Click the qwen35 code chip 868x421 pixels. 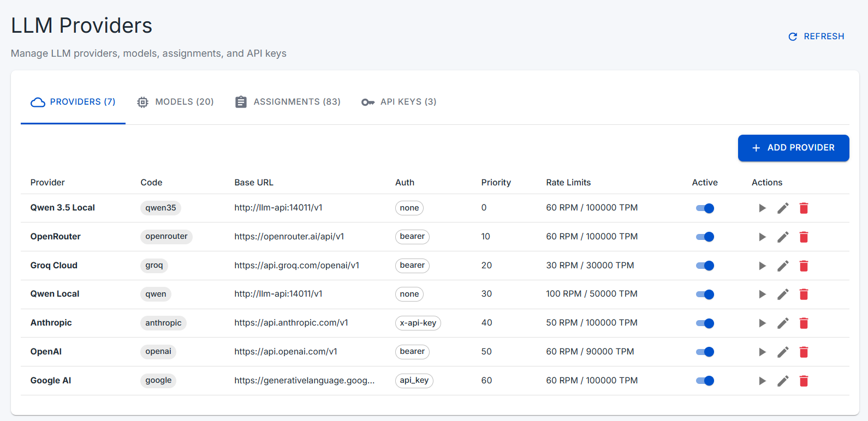[x=160, y=208]
